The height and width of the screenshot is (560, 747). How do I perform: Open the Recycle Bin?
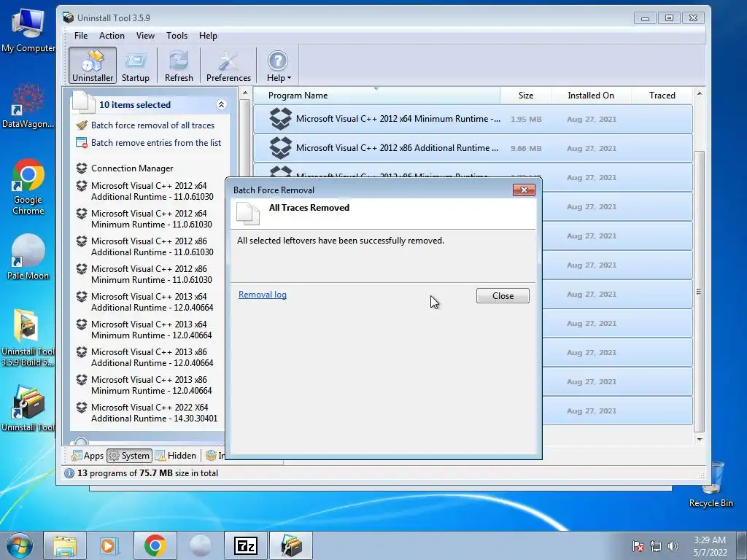point(711,484)
